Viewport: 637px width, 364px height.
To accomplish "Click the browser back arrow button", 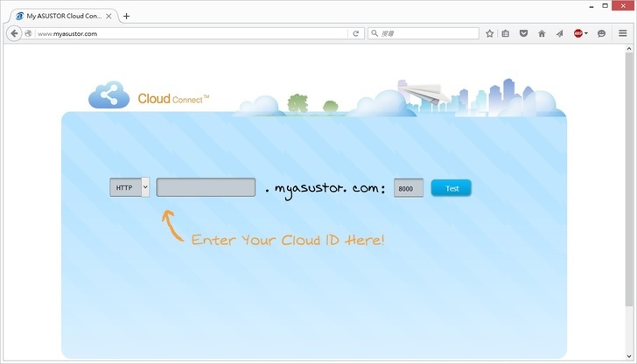I will tap(14, 33).
